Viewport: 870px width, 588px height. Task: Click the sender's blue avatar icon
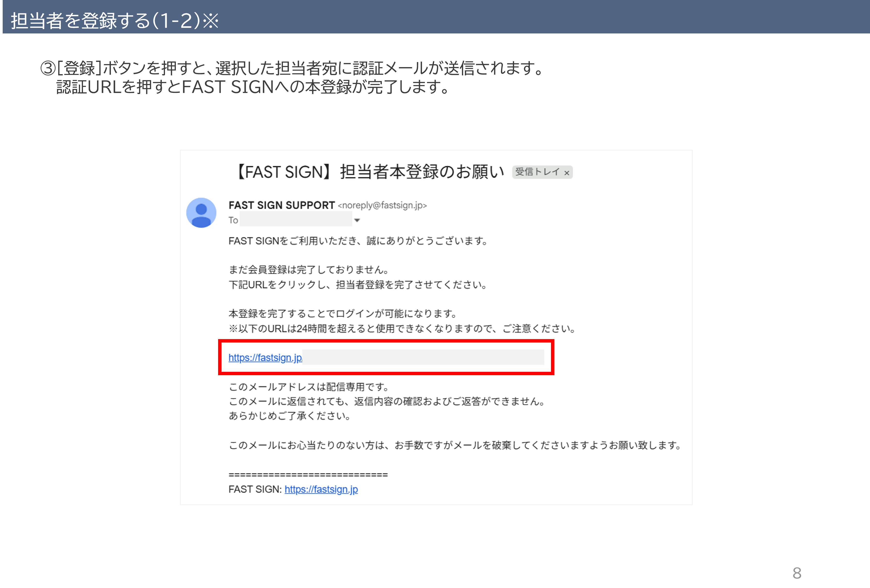click(201, 213)
